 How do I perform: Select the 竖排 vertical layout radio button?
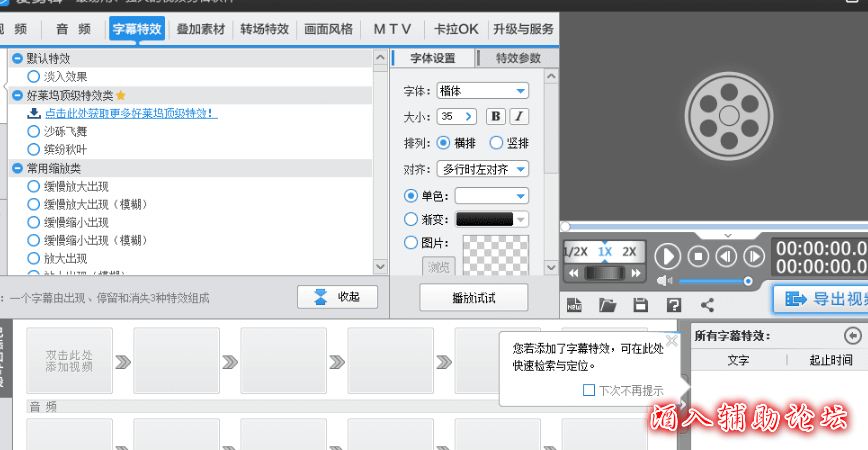[496, 143]
